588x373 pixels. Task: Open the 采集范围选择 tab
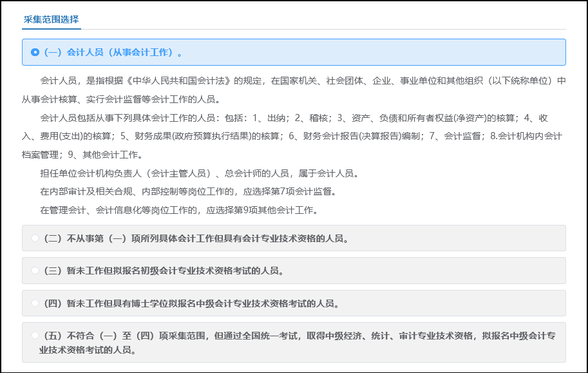(51, 19)
